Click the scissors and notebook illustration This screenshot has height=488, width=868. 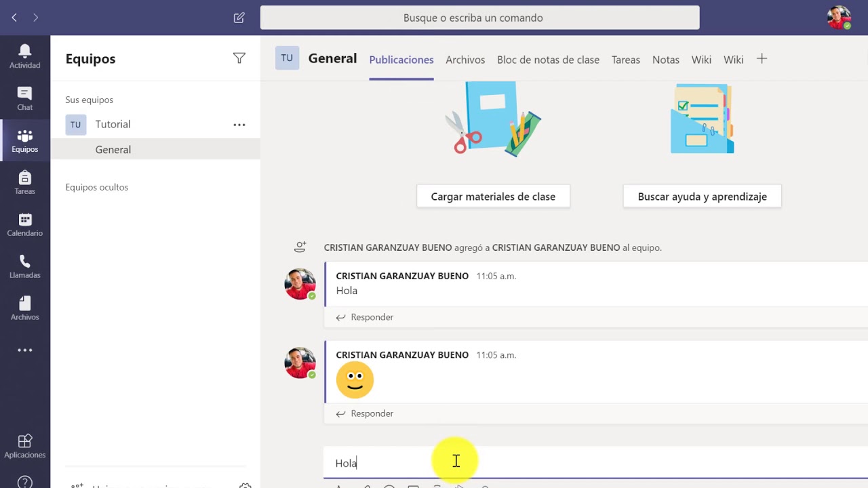click(x=493, y=119)
